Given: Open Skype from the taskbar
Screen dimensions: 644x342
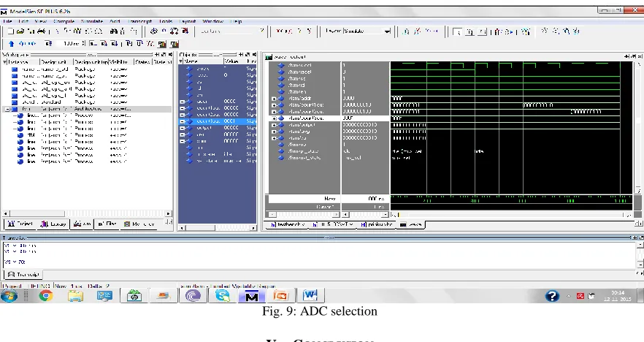Looking at the screenshot, I should pyautogui.click(x=222, y=295).
